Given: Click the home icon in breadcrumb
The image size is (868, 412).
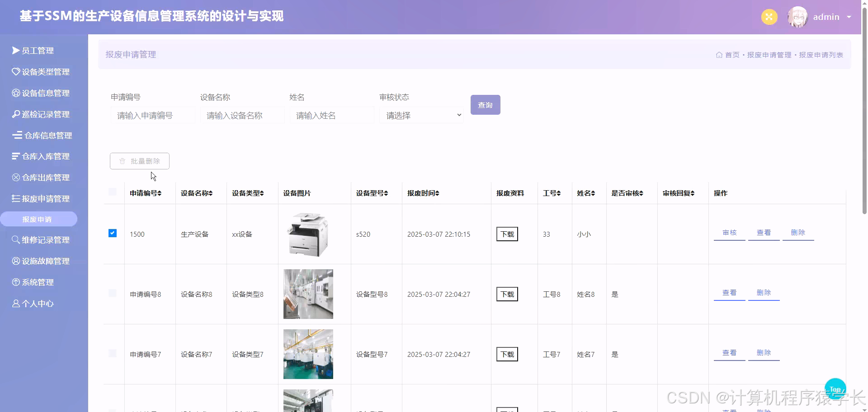Looking at the screenshot, I should [x=719, y=55].
